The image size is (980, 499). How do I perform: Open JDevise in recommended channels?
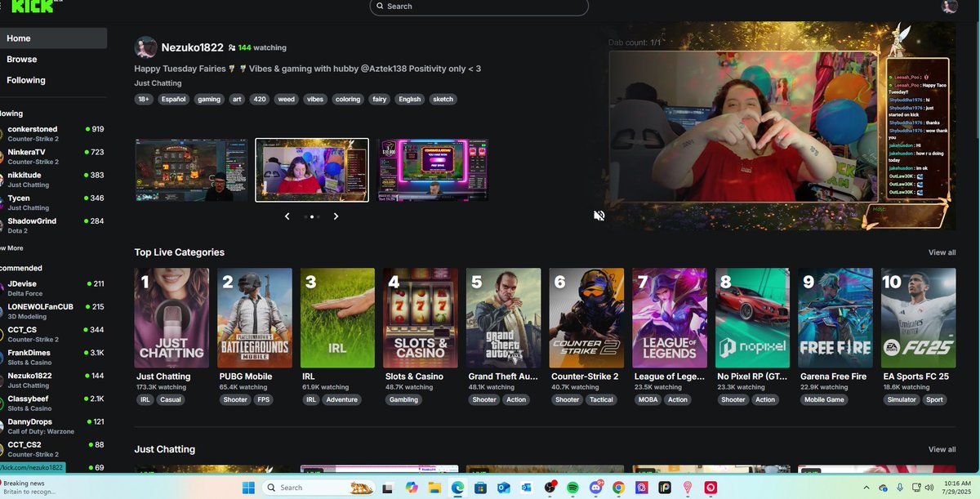(53, 287)
